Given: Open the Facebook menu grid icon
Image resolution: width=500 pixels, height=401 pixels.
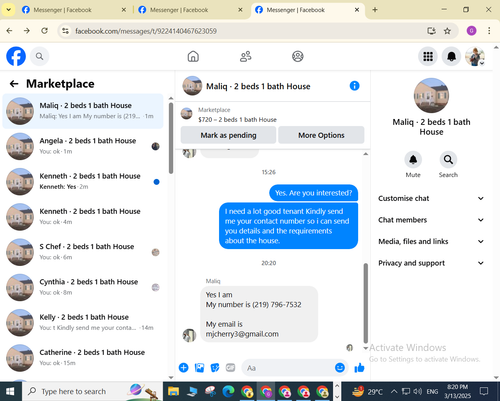Looking at the screenshot, I should pos(428,56).
